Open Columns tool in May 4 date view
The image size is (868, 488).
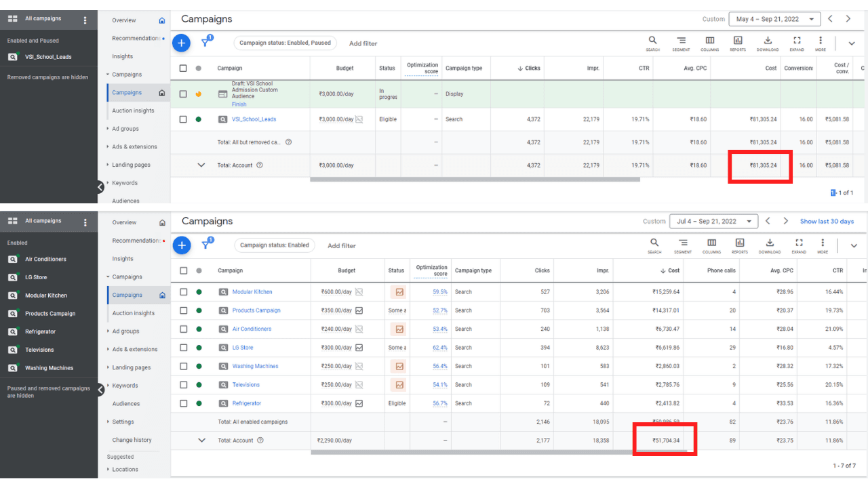click(710, 43)
